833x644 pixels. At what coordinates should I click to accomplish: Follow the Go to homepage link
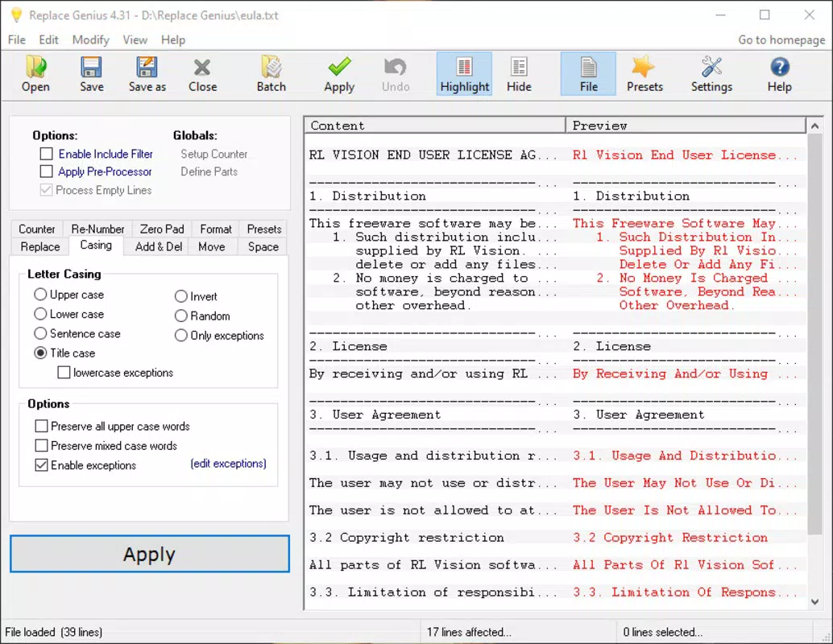pos(781,39)
